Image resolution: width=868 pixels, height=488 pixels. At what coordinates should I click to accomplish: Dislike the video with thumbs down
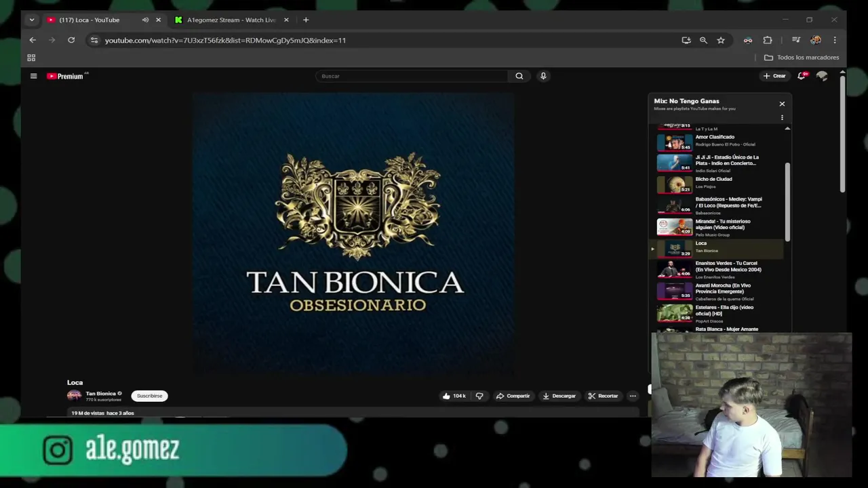pos(479,396)
